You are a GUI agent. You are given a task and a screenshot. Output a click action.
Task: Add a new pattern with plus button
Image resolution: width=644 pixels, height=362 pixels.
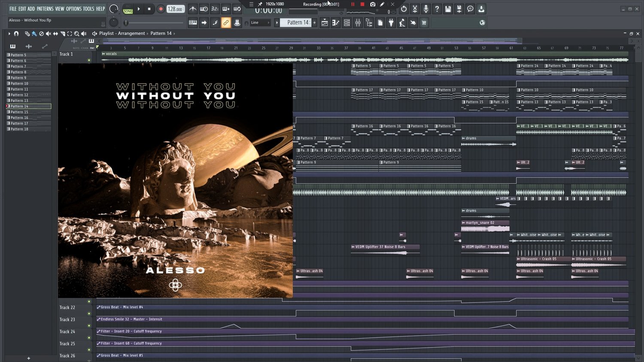point(315,23)
